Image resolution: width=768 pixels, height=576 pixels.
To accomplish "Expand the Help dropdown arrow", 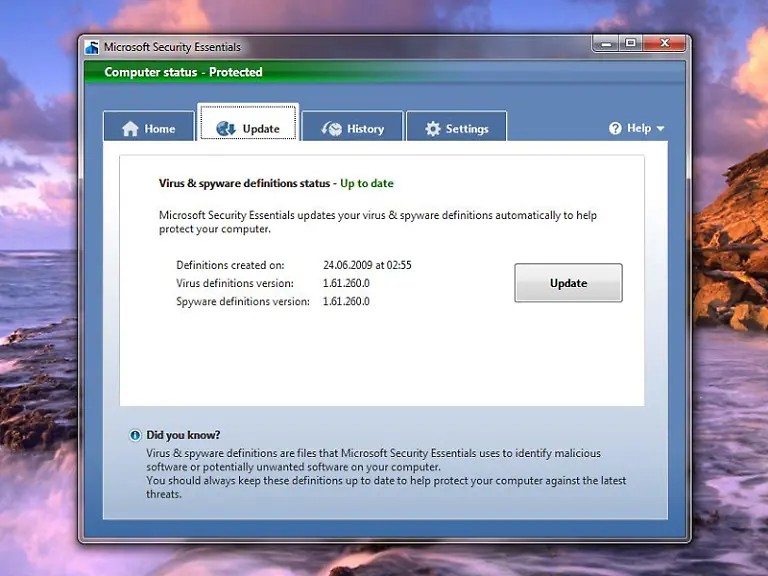I will (660, 129).
